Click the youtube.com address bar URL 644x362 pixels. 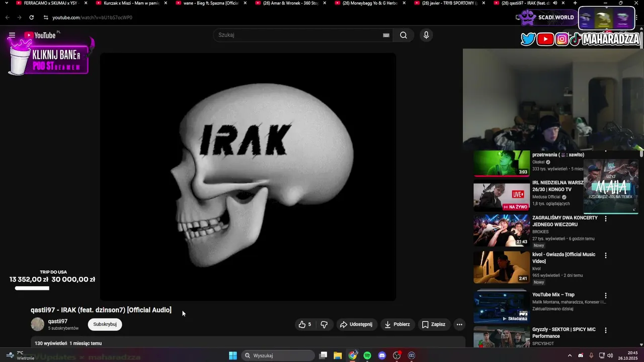(x=92, y=18)
